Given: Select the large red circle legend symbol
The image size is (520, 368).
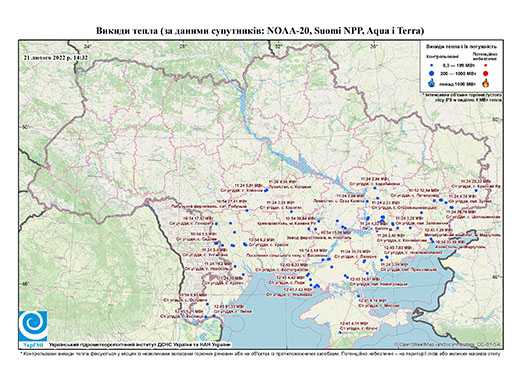Looking at the screenshot, I should click(x=486, y=73).
